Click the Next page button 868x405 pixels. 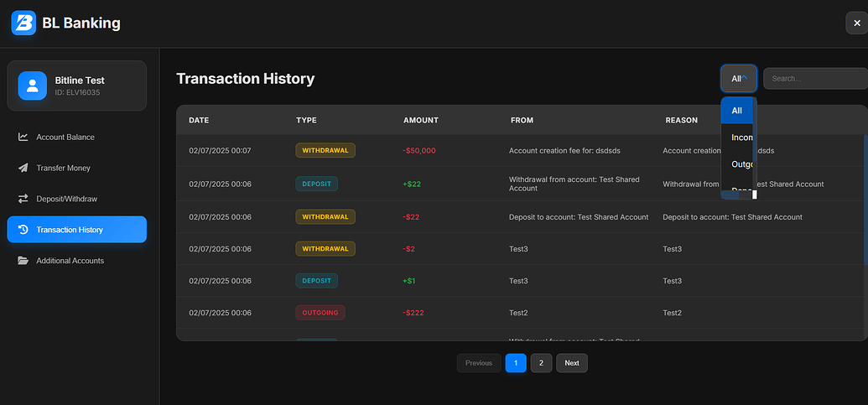coord(572,363)
